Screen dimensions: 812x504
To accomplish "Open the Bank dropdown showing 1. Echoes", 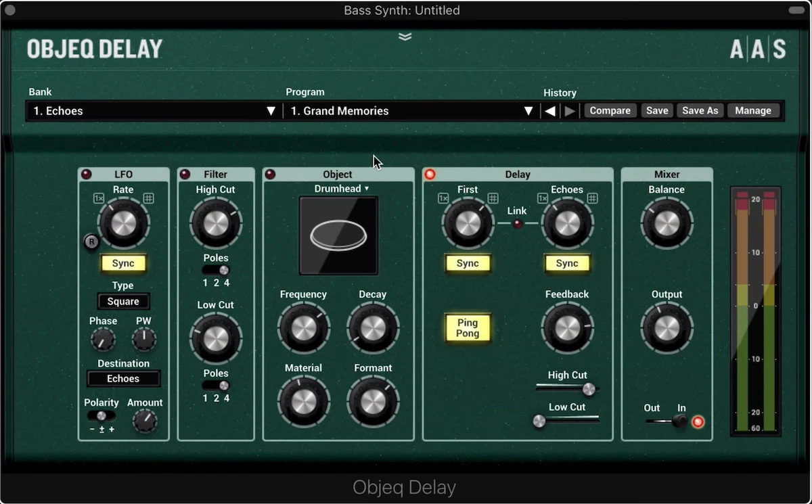I will coord(154,111).
